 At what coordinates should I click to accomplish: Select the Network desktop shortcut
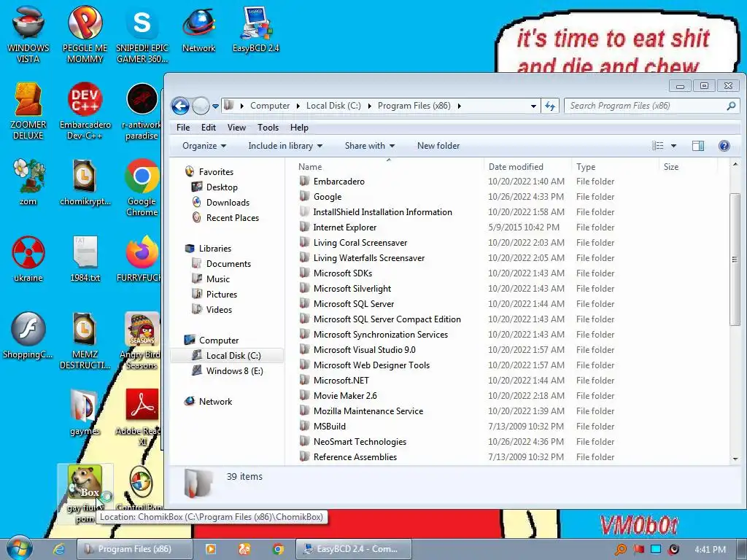pos(198,29)
